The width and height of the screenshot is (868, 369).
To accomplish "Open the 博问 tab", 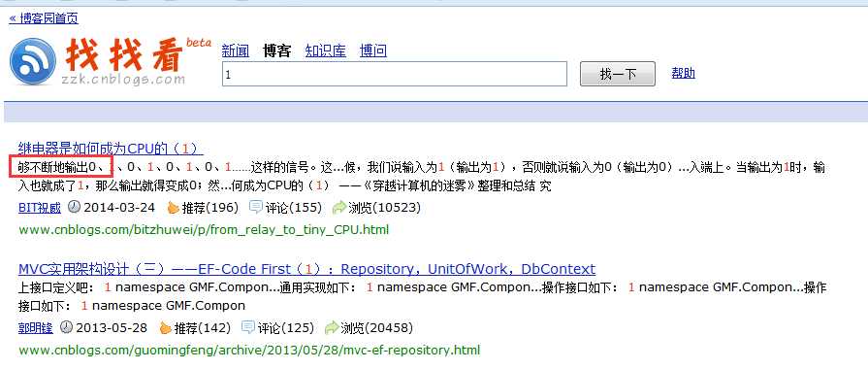I will pyautogui.click(x=373, y=50).
